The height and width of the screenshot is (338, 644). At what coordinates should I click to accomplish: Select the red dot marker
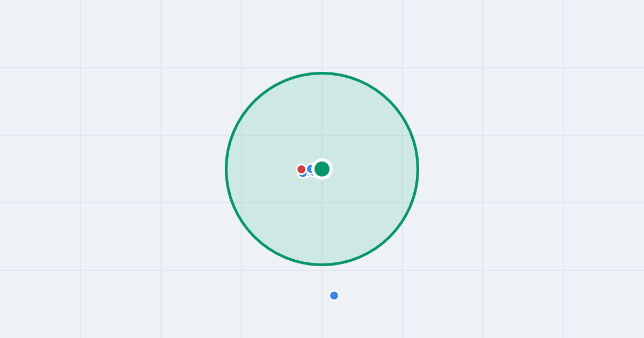[x=302, y=170]
